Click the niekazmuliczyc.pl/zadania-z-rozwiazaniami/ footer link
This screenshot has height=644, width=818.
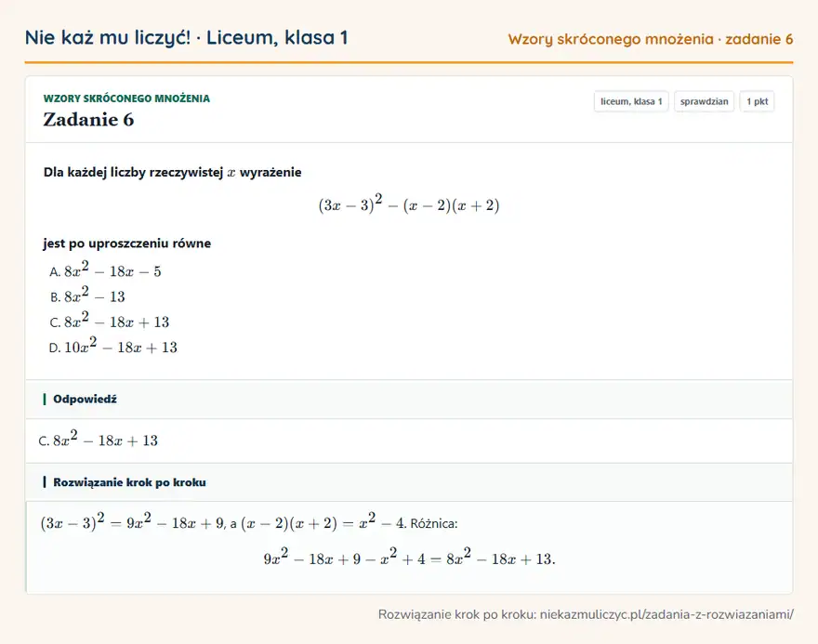pos(666,614)
